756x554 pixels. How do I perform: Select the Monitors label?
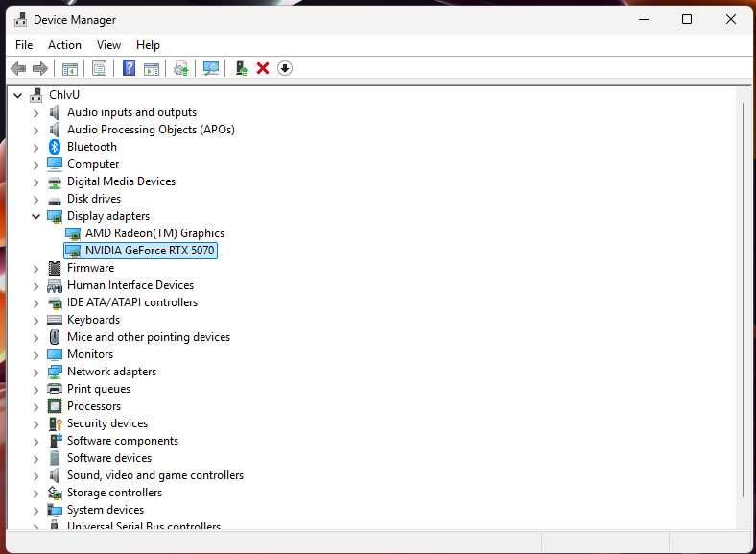(x=90, y=354)
